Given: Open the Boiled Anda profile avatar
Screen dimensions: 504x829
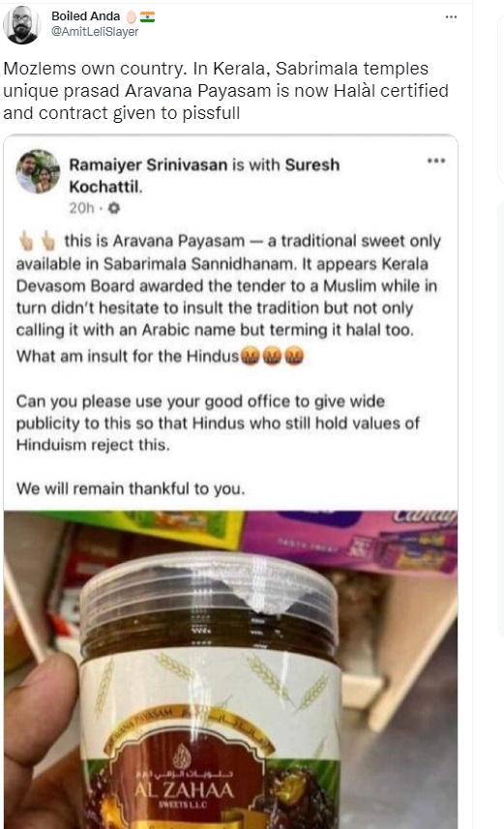Looking at the screenshot, I should 21,24.
